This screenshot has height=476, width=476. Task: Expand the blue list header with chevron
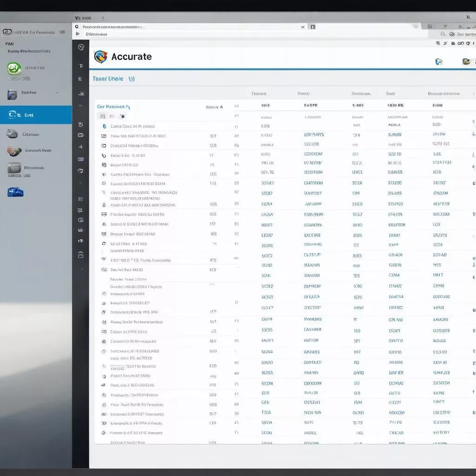coord(114,106)
